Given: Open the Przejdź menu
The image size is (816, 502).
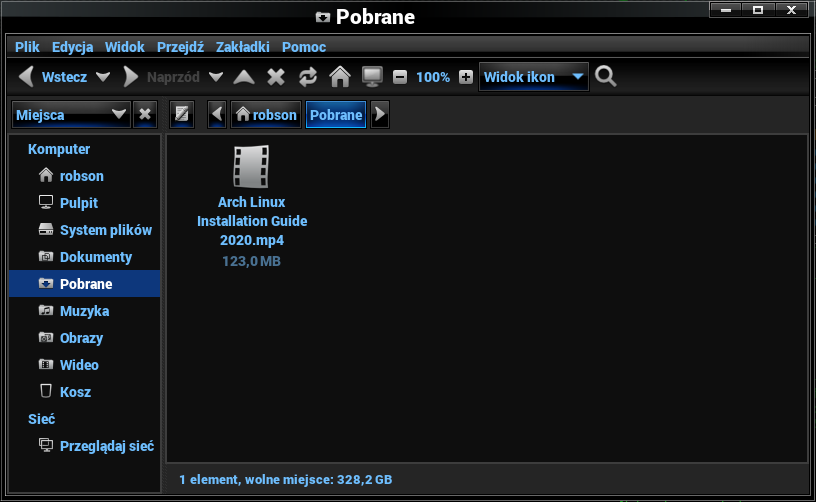Looking at the screenshot, I should click(x=180, y=47).
